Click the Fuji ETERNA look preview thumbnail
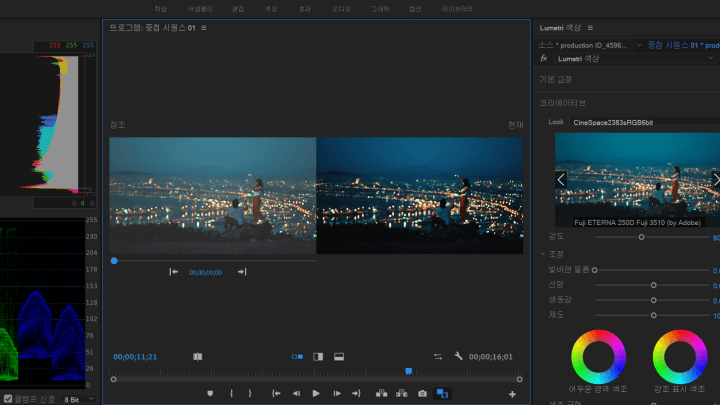The image size is (720, 405). click(x=637, y=180)
